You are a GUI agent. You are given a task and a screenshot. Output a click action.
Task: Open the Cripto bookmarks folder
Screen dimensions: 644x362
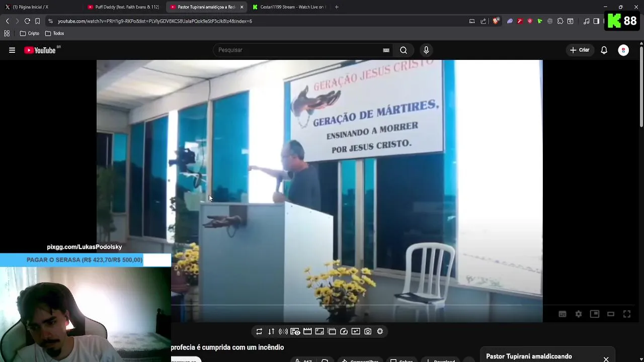click(x=29, y=33)
